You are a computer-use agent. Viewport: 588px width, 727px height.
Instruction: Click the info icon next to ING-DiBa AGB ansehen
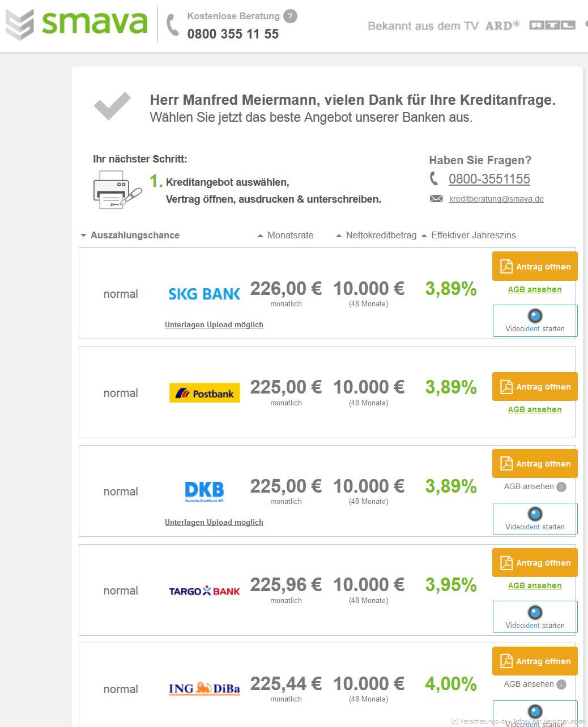561,685
